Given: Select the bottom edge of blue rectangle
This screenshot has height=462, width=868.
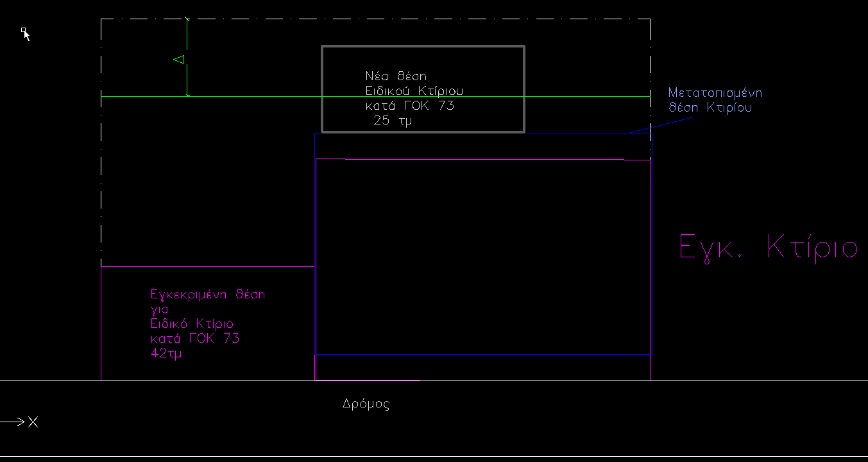Looking at the screenshot, I should pyautogui.click(x=481, y=354).
